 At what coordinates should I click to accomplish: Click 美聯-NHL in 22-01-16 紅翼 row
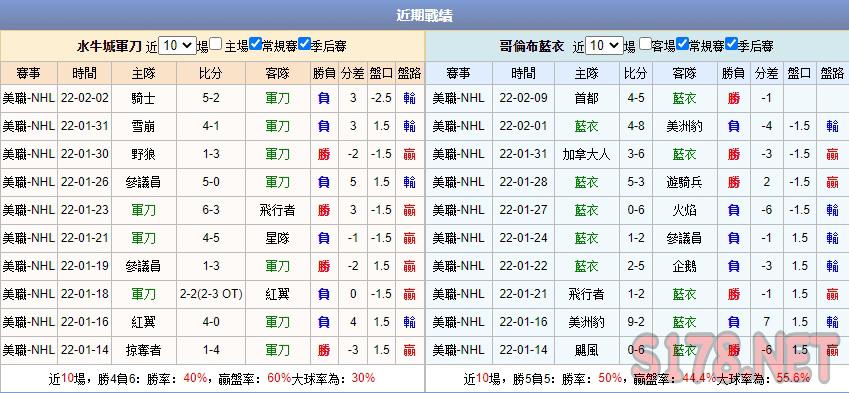tap(29, 322)
